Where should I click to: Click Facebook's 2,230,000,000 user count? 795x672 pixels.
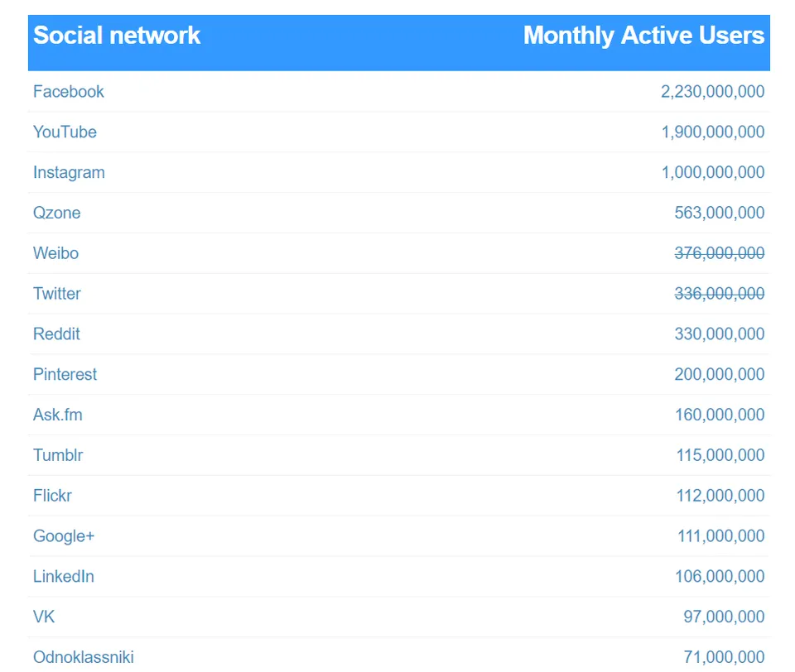[712, 92]
